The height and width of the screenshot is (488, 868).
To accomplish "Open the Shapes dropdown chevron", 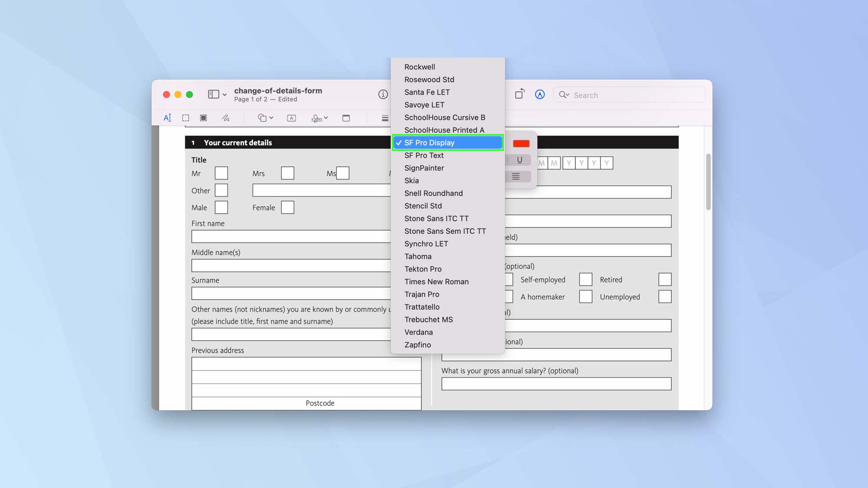I will click(x=271, y=118).
